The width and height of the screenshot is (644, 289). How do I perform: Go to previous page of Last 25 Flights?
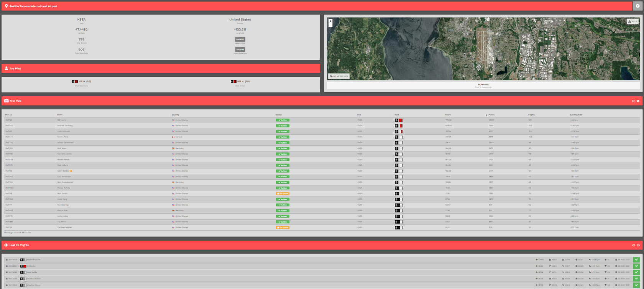(633, 245)
